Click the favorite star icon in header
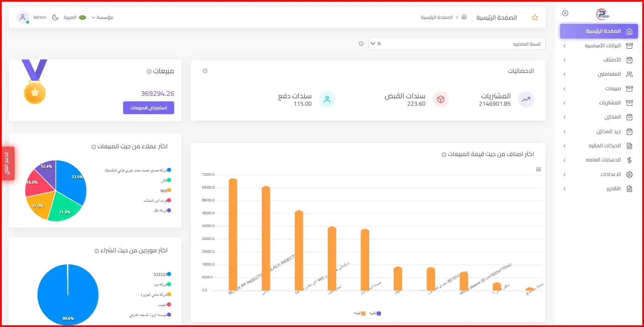644x327 pixels. click(x=535, y=17)
